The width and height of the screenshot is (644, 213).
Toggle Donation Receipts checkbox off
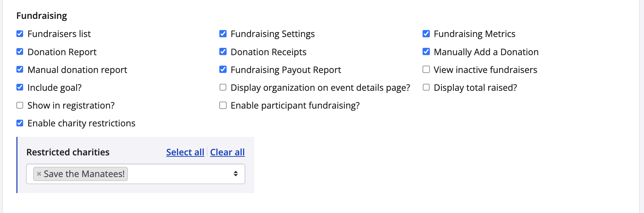pyautogui.click(x=223, y=52)
